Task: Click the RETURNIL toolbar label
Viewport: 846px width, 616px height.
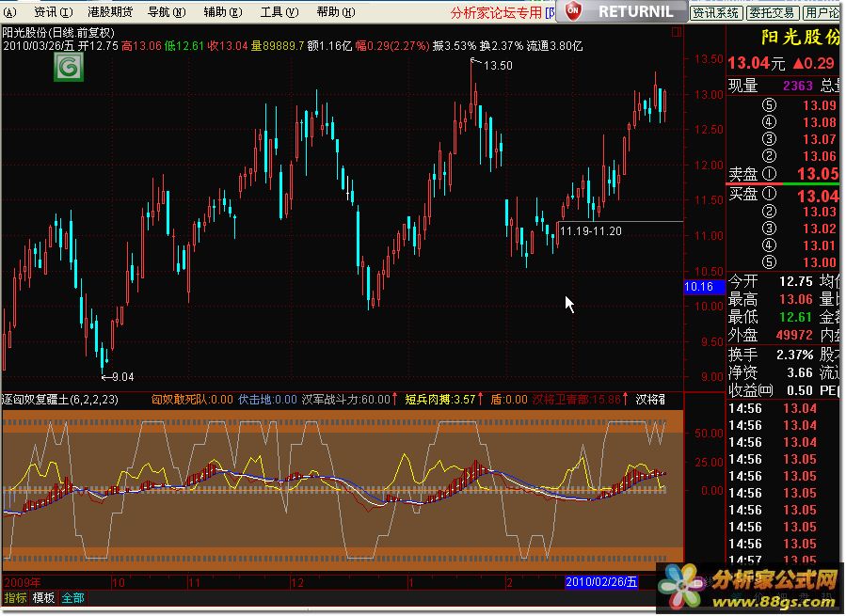Action: click(x=635, y=11)
